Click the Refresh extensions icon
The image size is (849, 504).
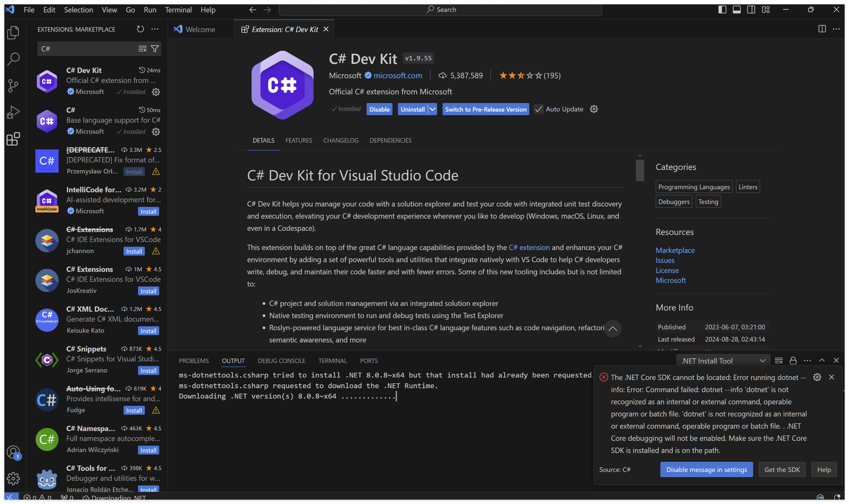(140, 29)
